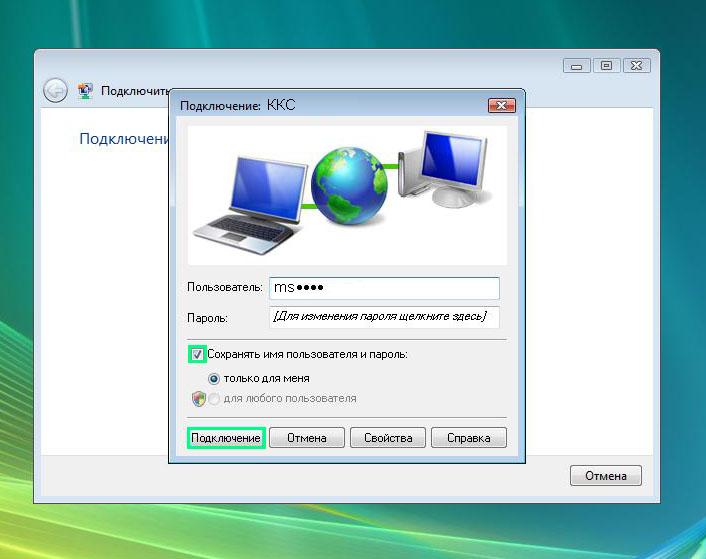The height and width of the screenshot is (559, 706).
Task: Choose the для любого пользователя radio option
Action: click(x=213, y=398)
